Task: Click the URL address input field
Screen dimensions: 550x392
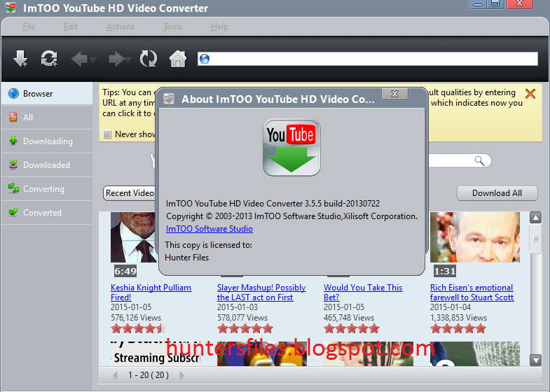Action: (368, 59)
